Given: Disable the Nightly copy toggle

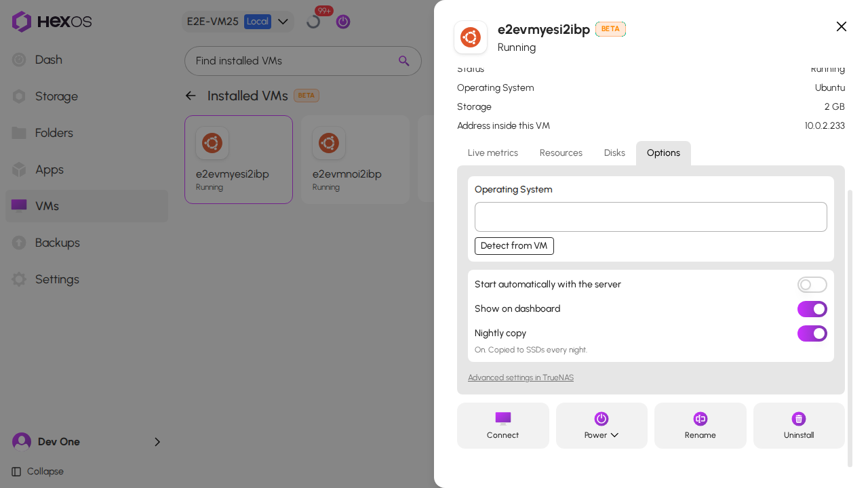Looking at the screenshot, I should (812, 333).
